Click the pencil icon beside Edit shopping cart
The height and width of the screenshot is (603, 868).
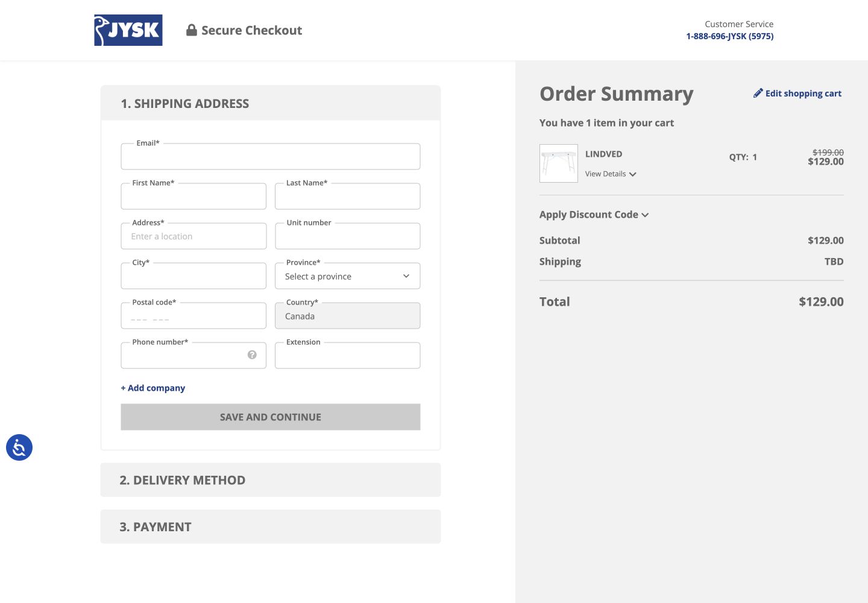tap(758, 93)
